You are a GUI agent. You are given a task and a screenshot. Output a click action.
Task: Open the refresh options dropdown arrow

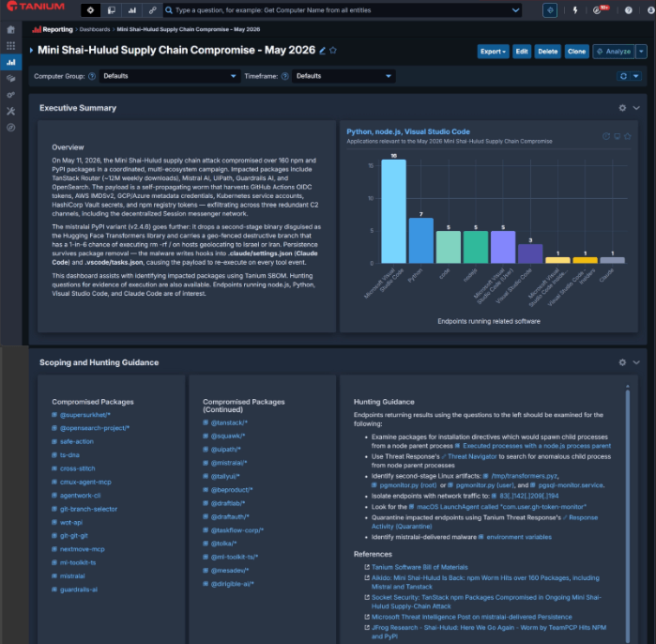pyautogui.click(x=636, y=76)
